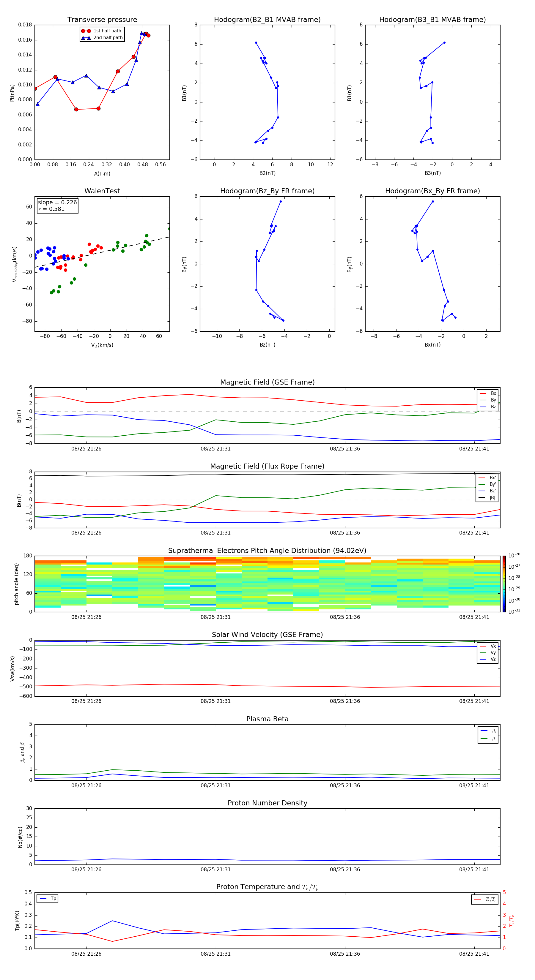535x980 pixels.
Task: Select the "1st half path" legend entry
Action: click(102, 31)
